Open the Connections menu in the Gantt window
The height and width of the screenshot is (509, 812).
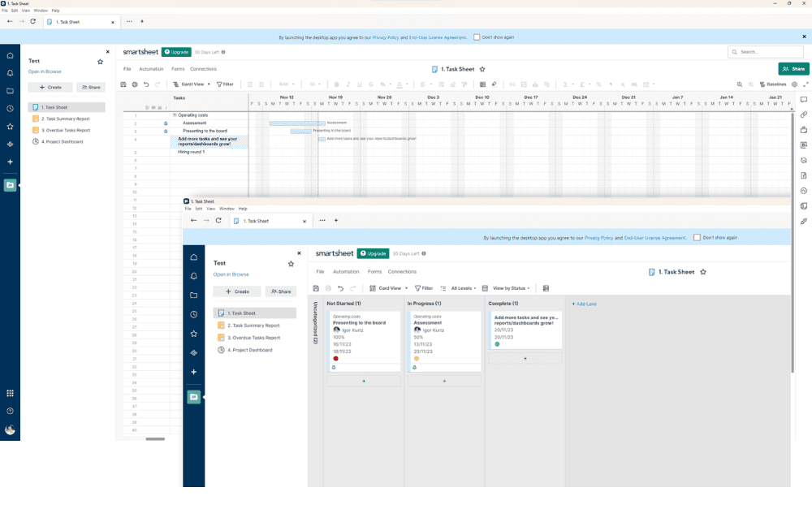click(x=203, y=69)
